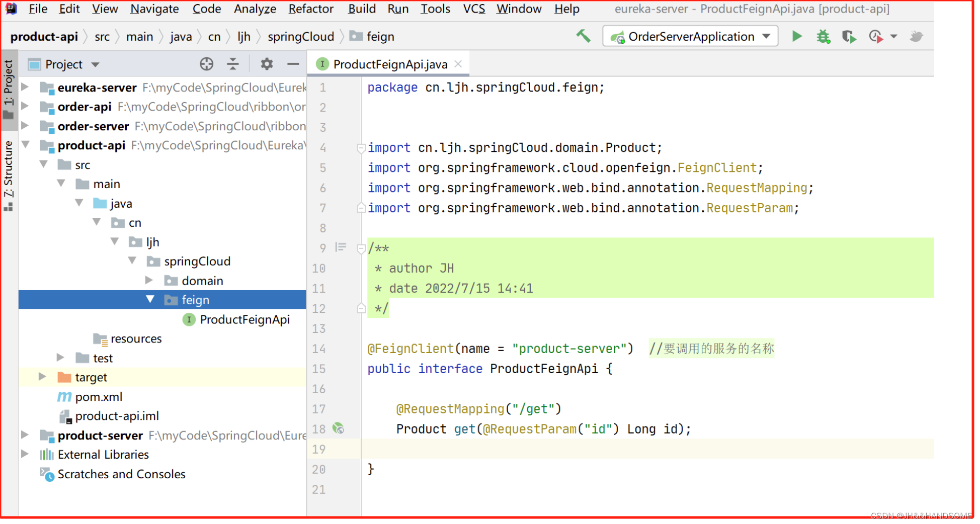Expand the order-api module

25,107
